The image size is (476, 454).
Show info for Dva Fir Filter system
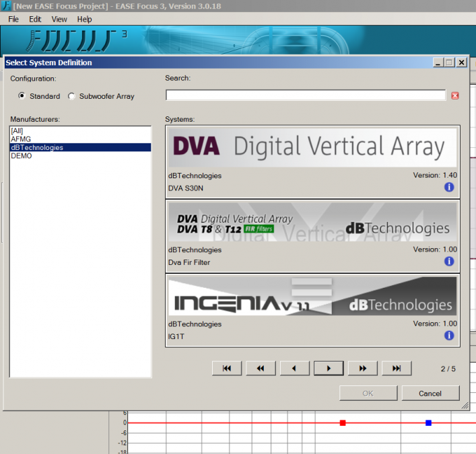pyautogui.click(x=449, y=261)
